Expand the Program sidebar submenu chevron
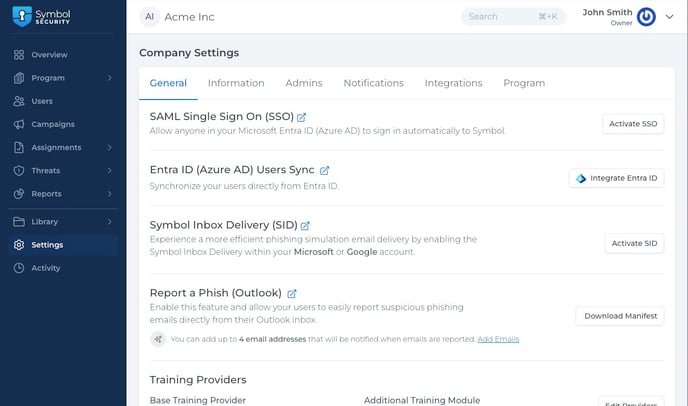Image resolution: width=688 pixels, height=406 pixels. tap(110, 78)
